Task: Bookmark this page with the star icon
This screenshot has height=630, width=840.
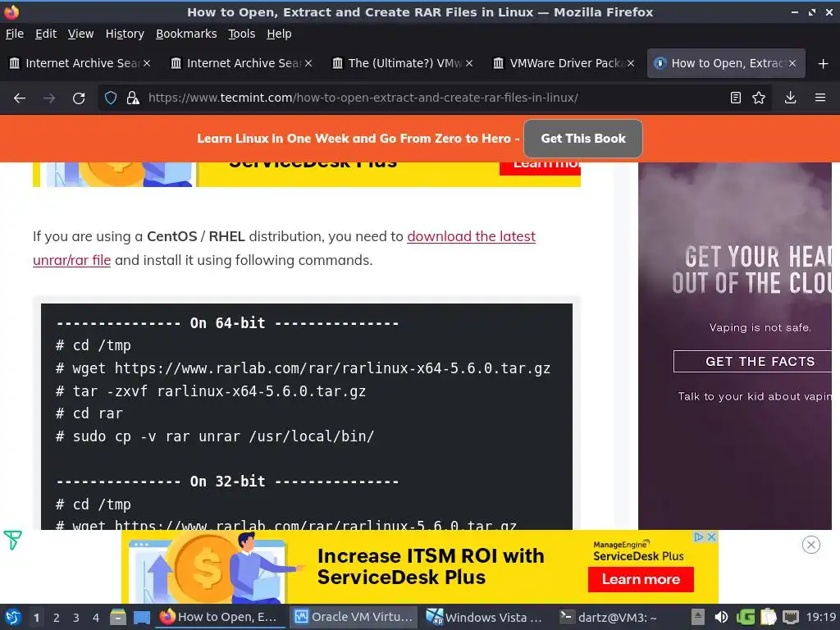Action: (759, 98)
